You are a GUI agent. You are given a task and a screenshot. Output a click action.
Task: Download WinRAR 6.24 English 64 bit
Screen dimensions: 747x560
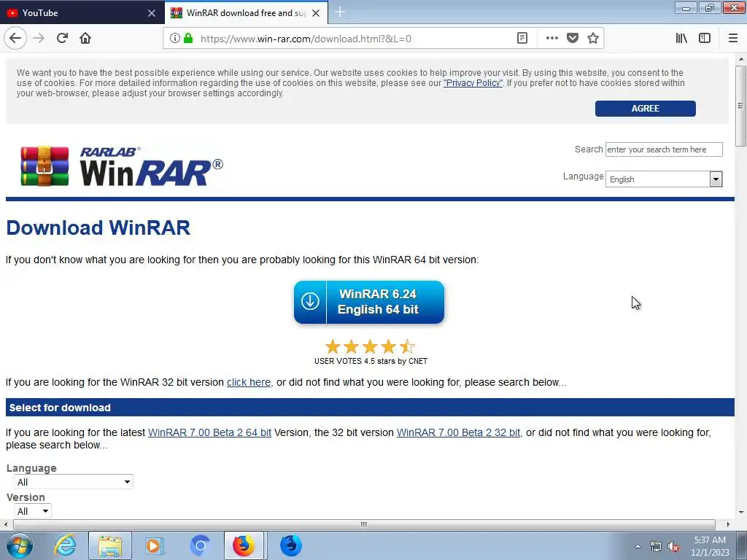pos(369,302)
